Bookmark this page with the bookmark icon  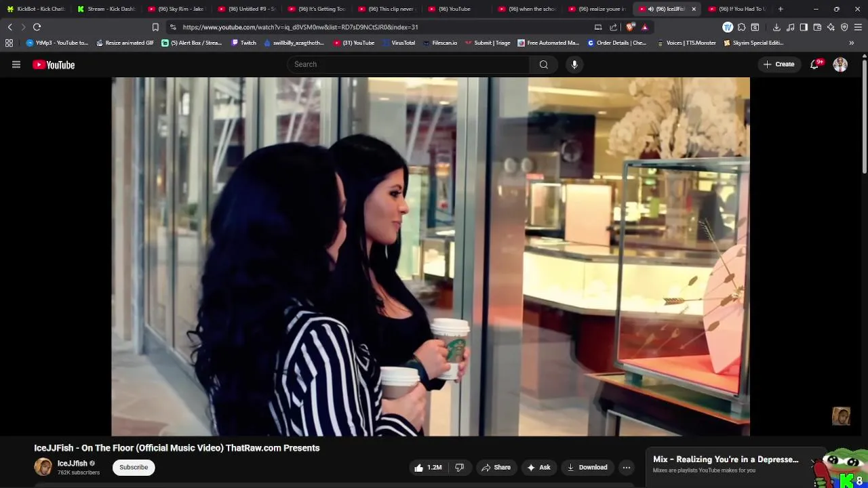[155, 27]
